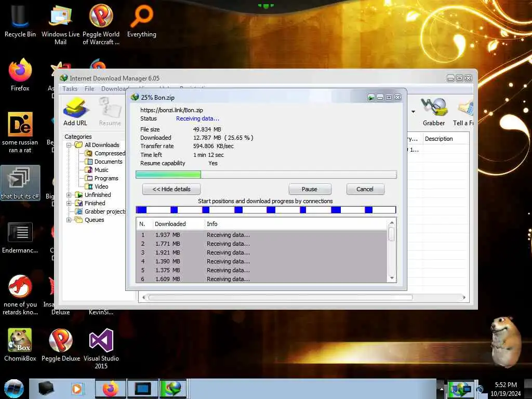Switch to Firefox on the taskbar
Screen dimensions: 532x399
[110, 389]
